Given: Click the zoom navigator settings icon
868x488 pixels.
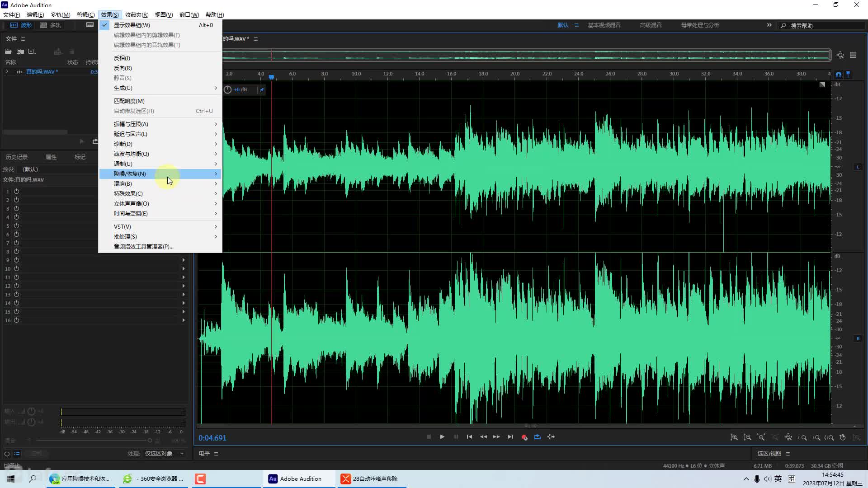Looking at the screenshot, I should (840, 55).
